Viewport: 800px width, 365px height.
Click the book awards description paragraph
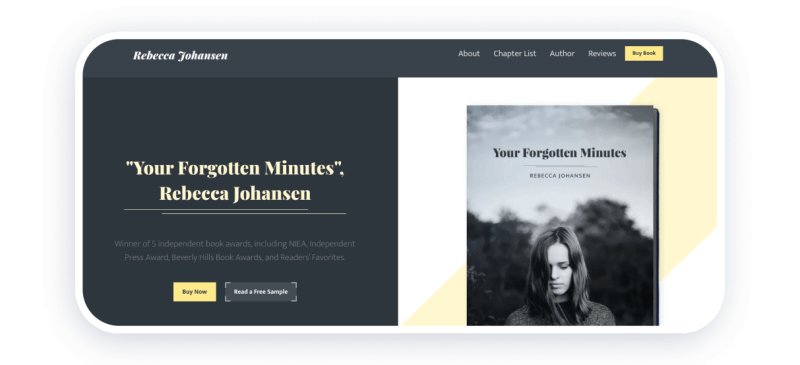[235, 250]
